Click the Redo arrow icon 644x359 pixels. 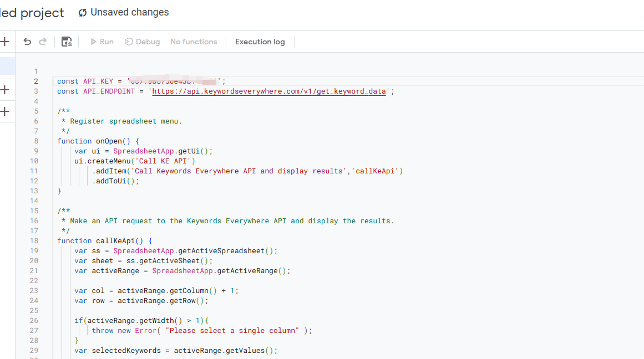tap(43, 42)
